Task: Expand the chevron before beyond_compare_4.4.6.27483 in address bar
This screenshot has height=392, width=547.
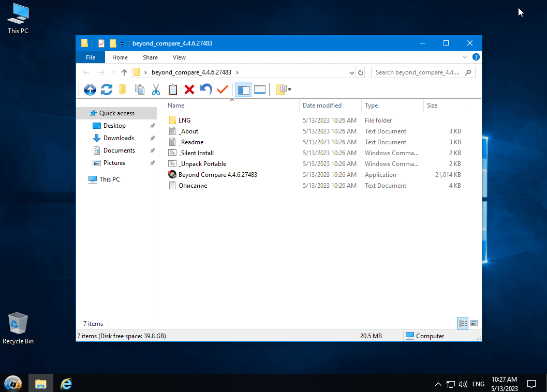Action: point(145,72)
